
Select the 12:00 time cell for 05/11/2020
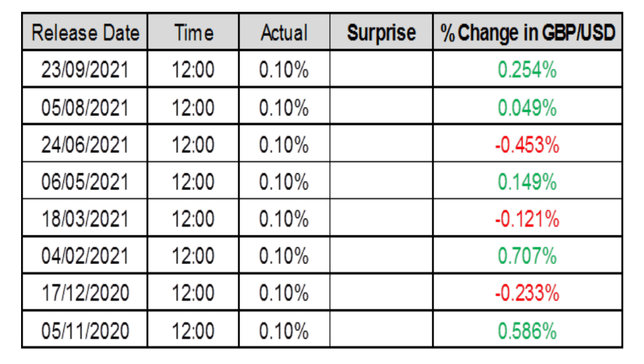pos(194,330)
